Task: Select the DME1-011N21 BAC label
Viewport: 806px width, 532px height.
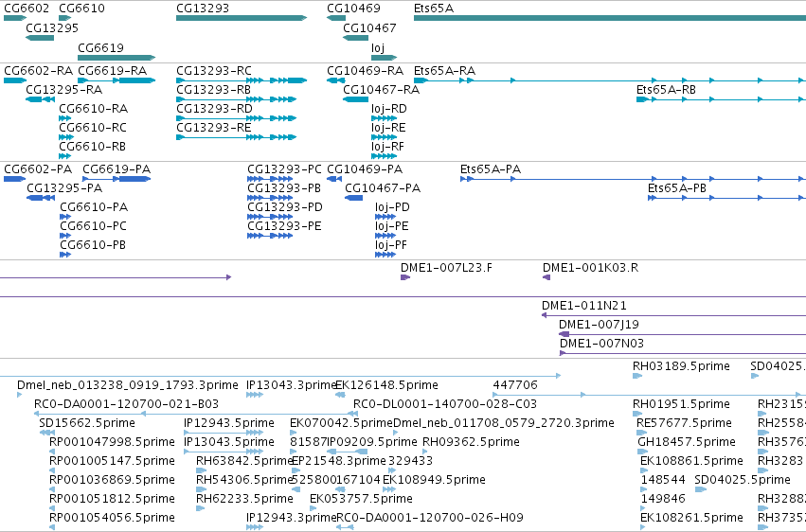Action: click(584, 306)
